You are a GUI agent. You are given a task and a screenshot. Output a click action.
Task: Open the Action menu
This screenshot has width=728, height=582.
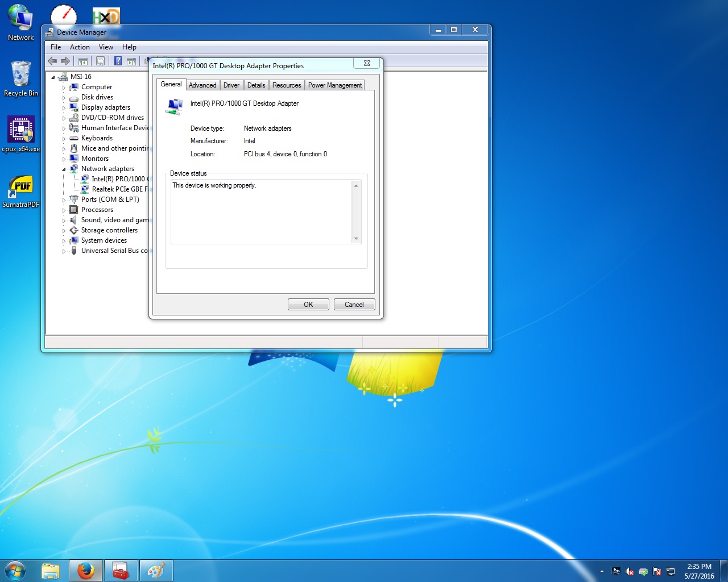point(80,47)
